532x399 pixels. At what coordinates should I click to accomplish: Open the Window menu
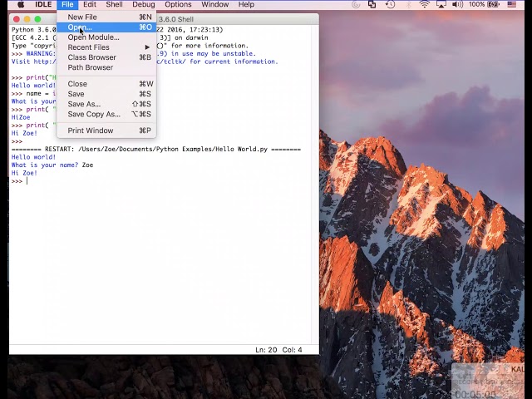214,4
